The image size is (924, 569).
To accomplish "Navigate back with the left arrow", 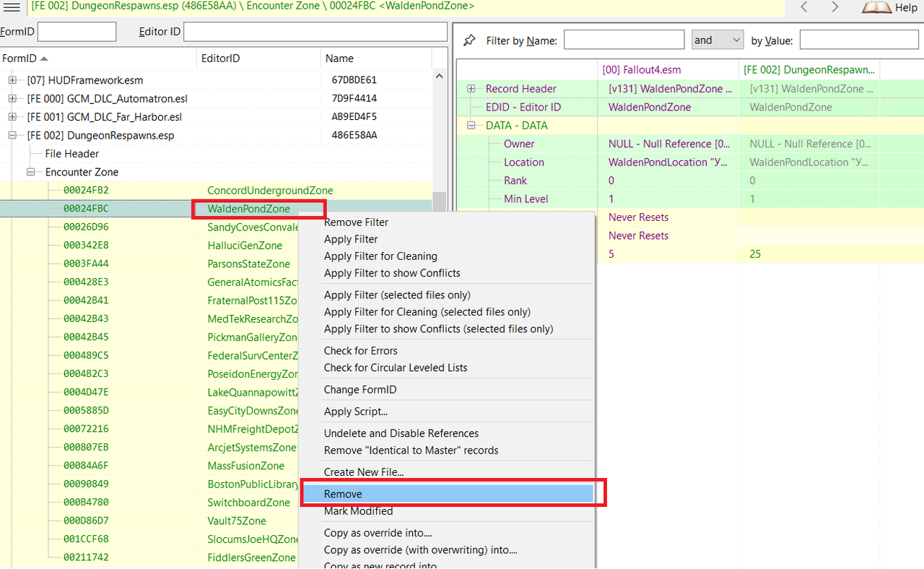I will (x=804, y=7).
